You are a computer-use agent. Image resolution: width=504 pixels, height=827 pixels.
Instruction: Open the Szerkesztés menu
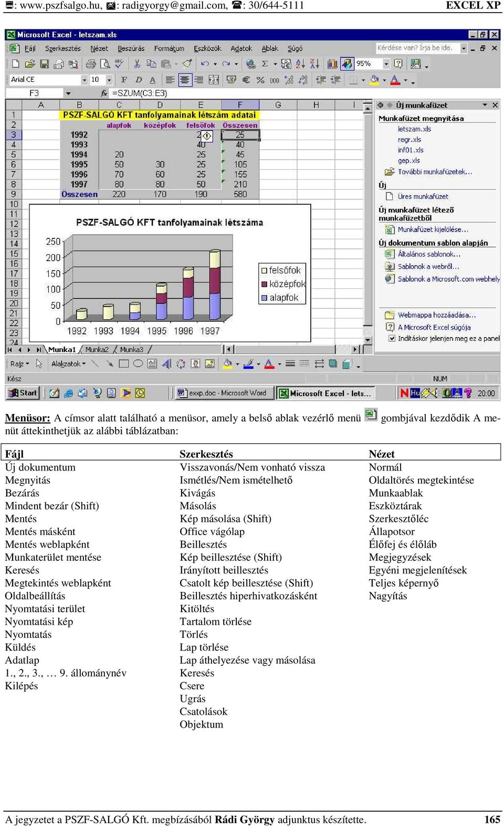(63, 48)
